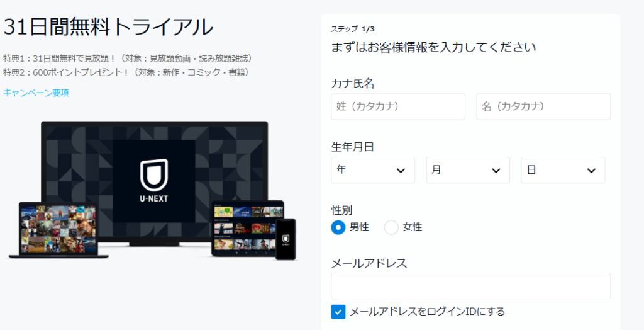Click the 特典2 600ポイントプレゼント text line
Image resolution: width=644 pixels, height=330 pixels.
(x=126, y=72)
